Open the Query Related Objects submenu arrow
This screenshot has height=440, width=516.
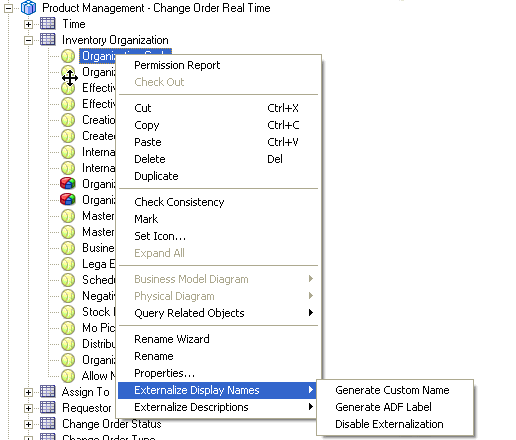point(311,313)
